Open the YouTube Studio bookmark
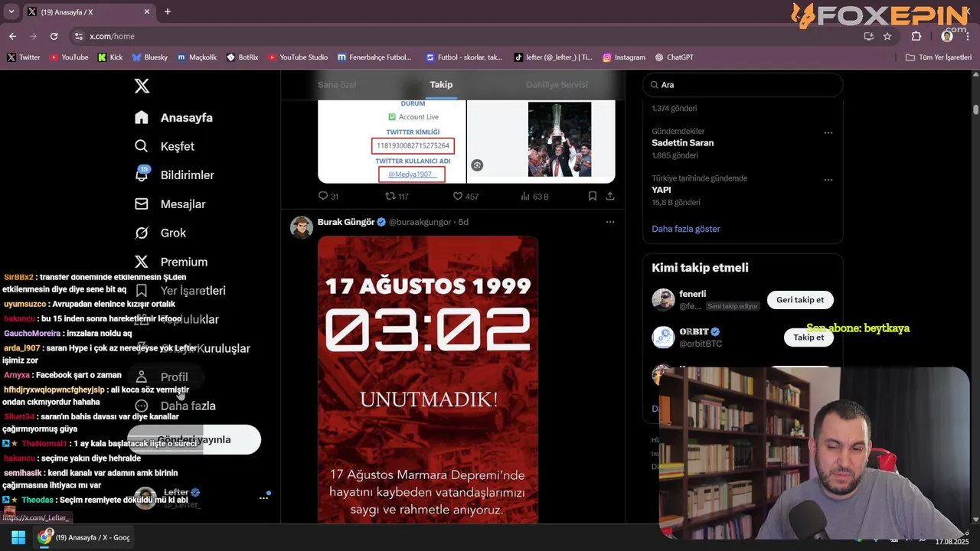980x551 pixels. (298, 57)
